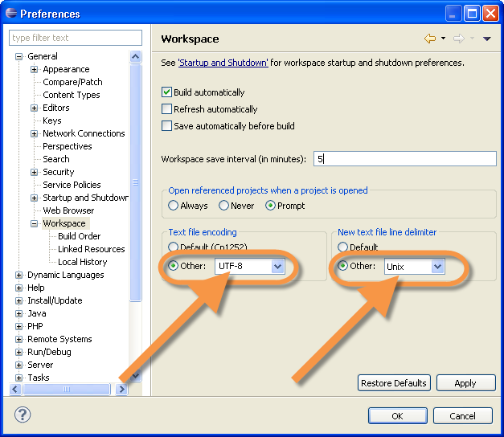Enable Refresh automatically checkbox
Viewport: 504px width, 437px height.
(x=167, y=109)
